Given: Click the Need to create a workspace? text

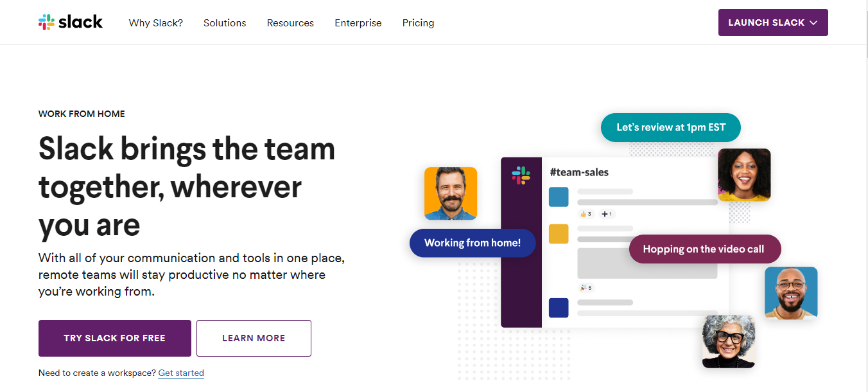Looking at the screenshot, I should pos(97,373).
